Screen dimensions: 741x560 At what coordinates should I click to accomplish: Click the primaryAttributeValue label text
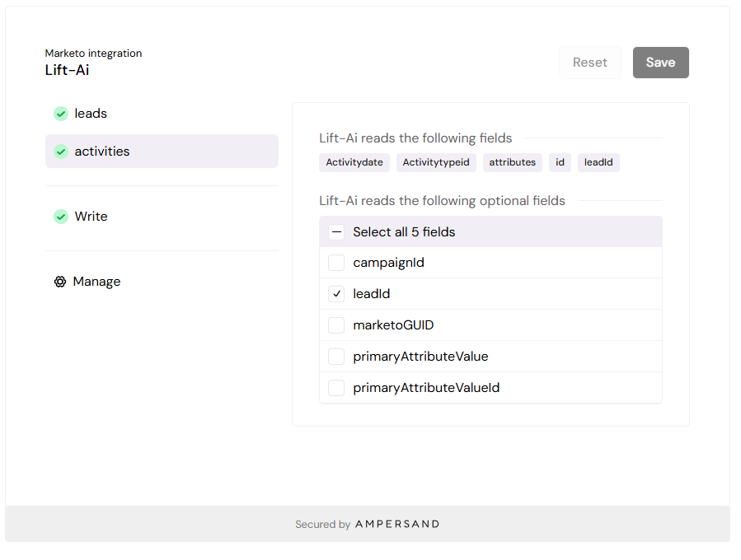click(420, 357)
